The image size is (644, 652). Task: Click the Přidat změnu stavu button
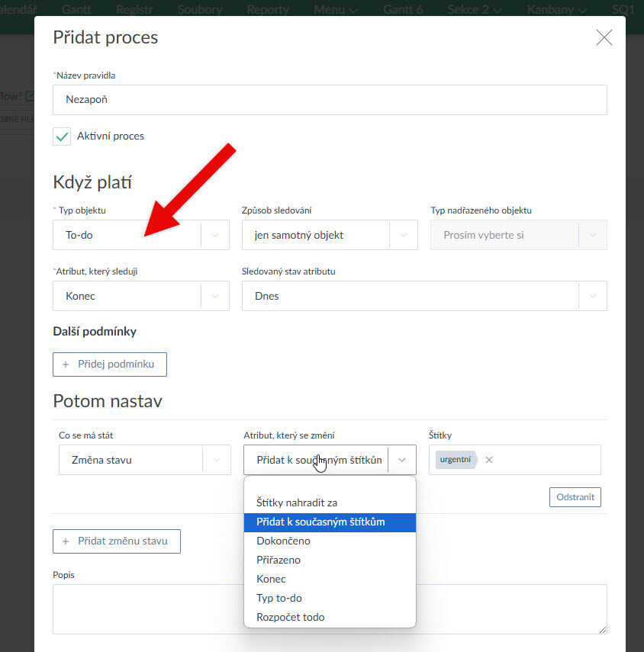point(117,541)
